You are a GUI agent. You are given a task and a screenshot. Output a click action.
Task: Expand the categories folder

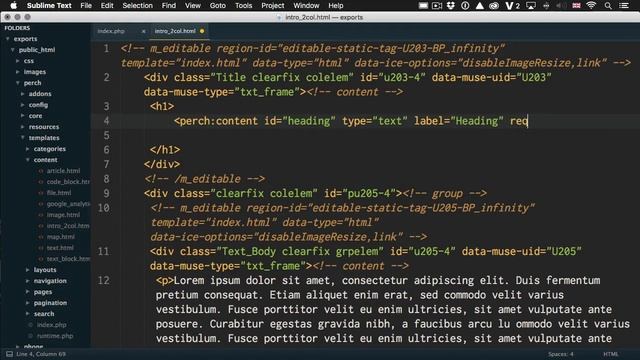(27, 149)
